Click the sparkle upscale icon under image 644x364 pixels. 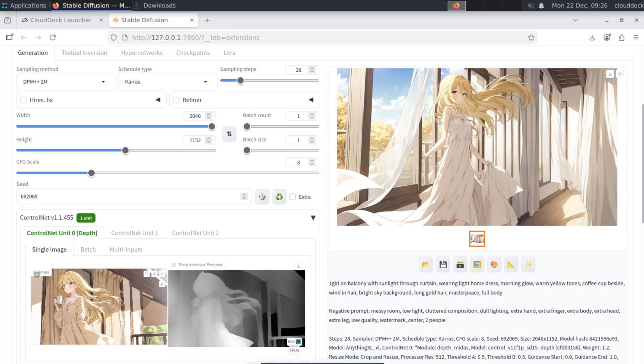click(x=528, y=265)
